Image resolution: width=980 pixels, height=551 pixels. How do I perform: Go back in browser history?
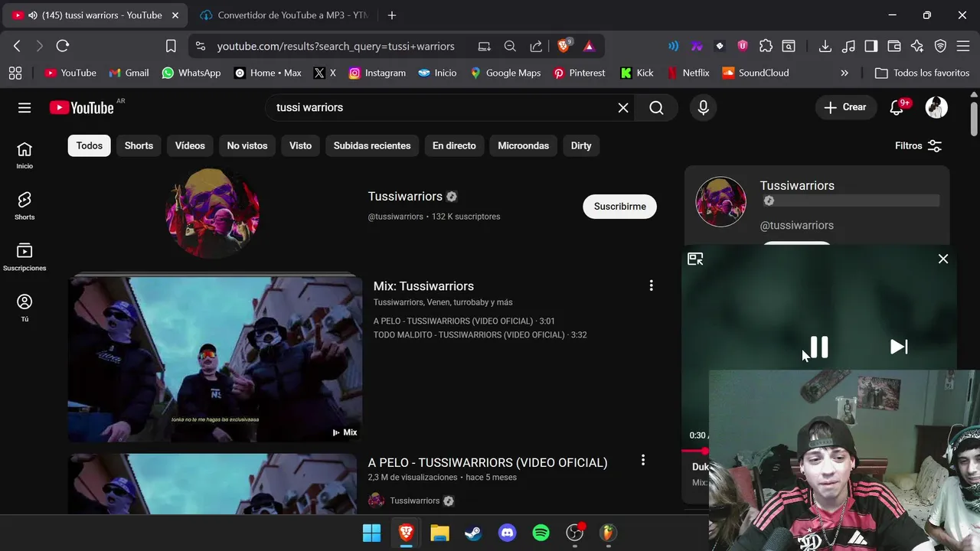17,46
